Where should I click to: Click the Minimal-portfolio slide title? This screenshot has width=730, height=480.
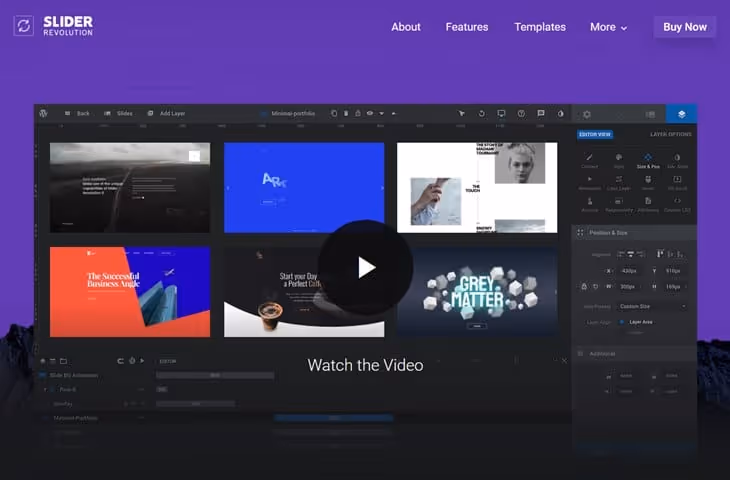click(x=293, y=113)
